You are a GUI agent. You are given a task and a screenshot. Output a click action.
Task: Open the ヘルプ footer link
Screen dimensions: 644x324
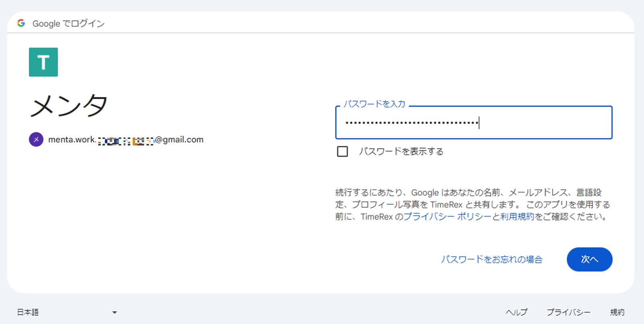(516, 312)
